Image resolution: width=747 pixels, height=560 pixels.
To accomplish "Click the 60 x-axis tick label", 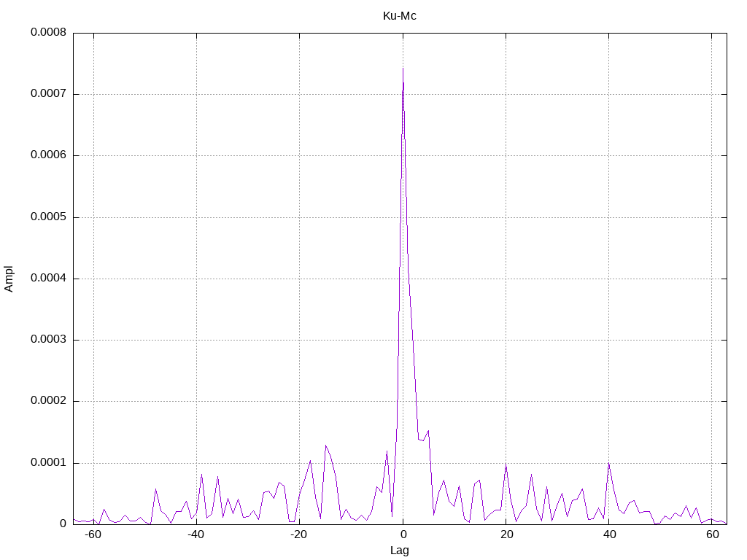I will click(x=712, y=534).
